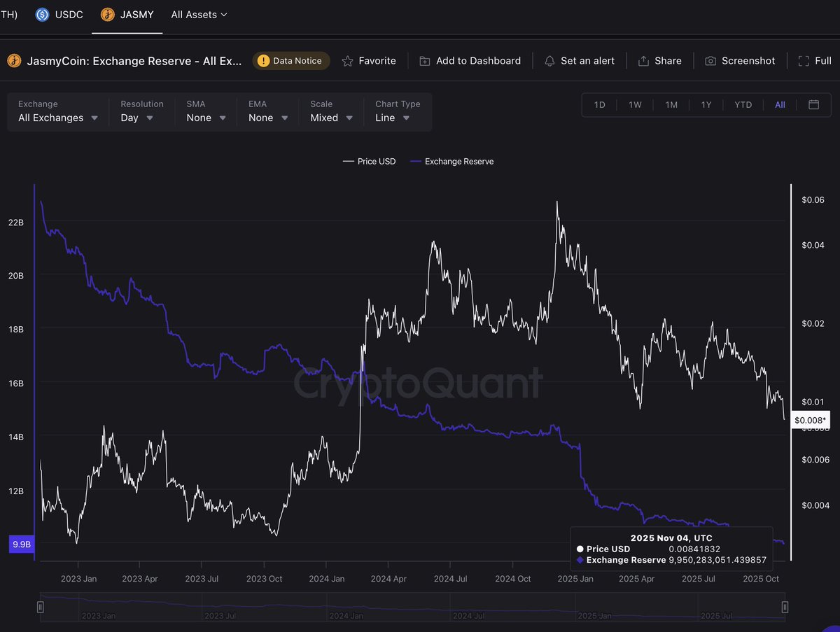Click the Share icon
This screenshot has width=840, height=632.
tap(644, 61)
